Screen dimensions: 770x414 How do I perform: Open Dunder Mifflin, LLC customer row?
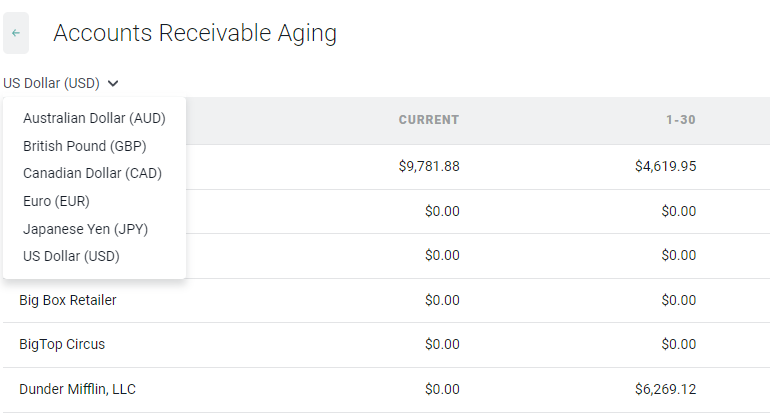click(x=77, y=389)
